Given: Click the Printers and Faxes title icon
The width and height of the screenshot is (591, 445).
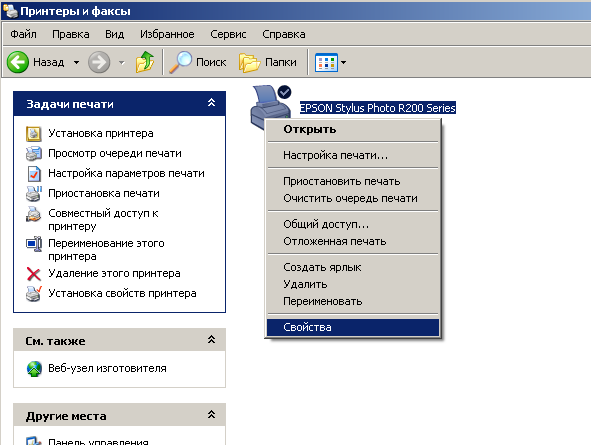Looking at the screenshot, I should 10,11.
